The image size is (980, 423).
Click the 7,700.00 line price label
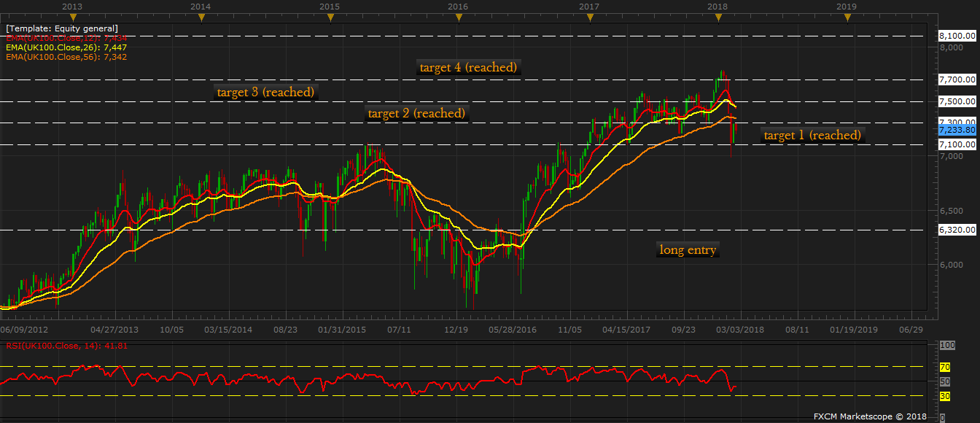tap(957, 79)
